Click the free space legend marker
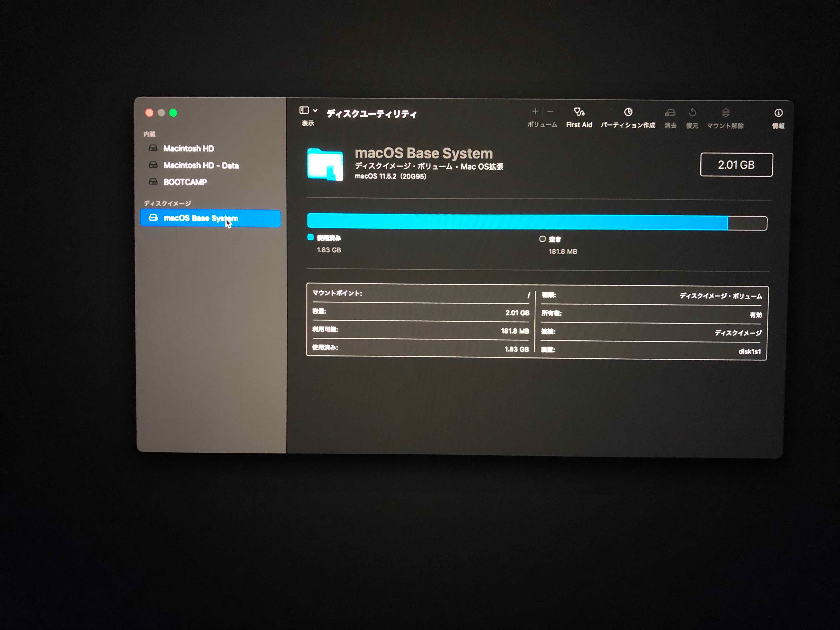Viewport: 840px width, 630px height. (542, 239)
